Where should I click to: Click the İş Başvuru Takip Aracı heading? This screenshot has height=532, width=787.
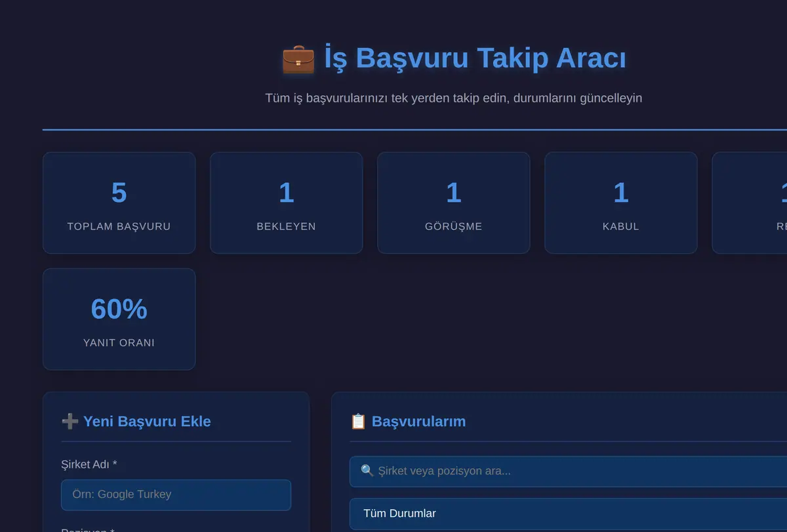tap(453, 58)
